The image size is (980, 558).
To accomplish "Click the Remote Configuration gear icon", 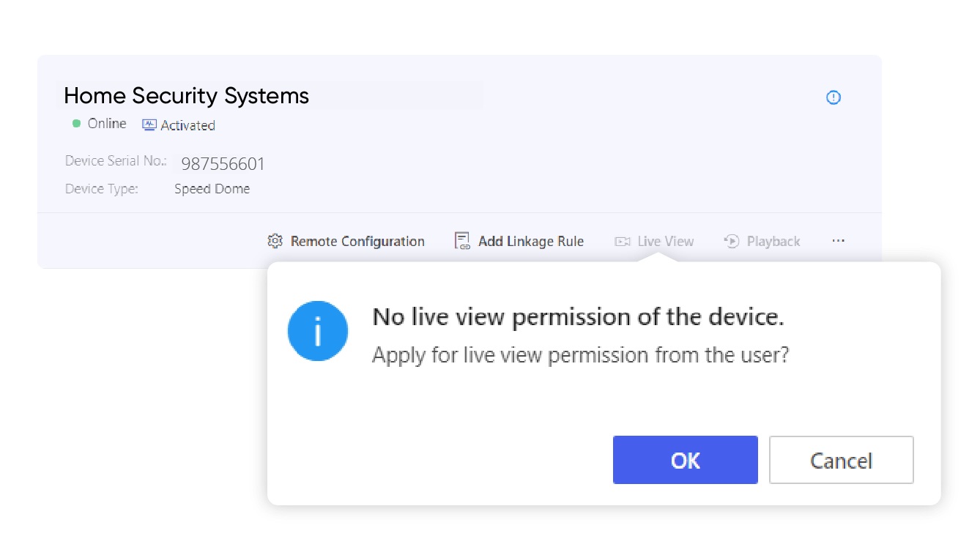I will 275,241.
